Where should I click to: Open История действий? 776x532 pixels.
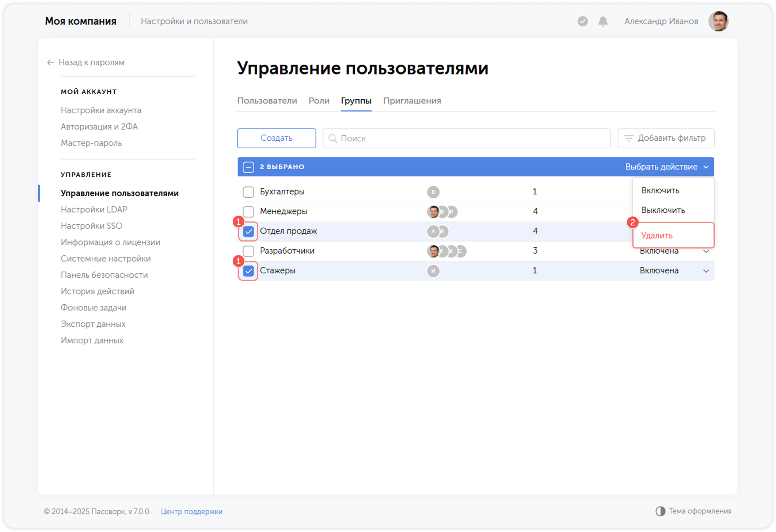pyautogui.click(x=97, y=291)
